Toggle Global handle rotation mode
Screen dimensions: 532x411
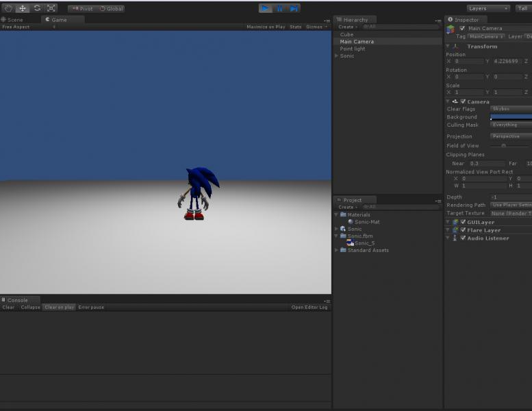[x=111, y=9]
